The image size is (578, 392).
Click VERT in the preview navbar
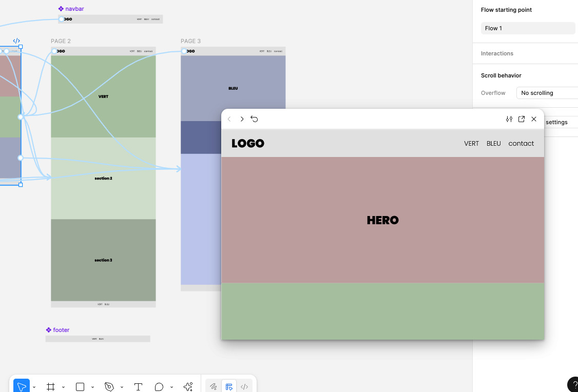[471, 144]
